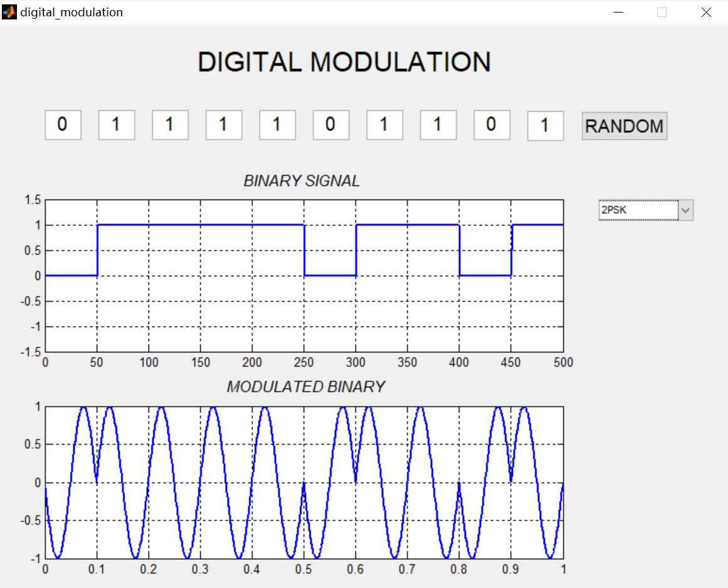Open the 2PSK modulation dropdown arrow
This screenshot has height=588, width=728.
(686, 210)
